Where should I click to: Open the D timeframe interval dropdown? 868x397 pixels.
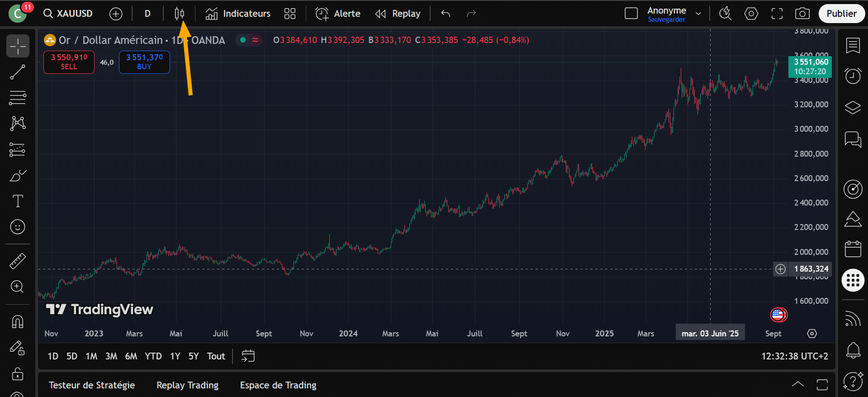[x=147, y=14]
